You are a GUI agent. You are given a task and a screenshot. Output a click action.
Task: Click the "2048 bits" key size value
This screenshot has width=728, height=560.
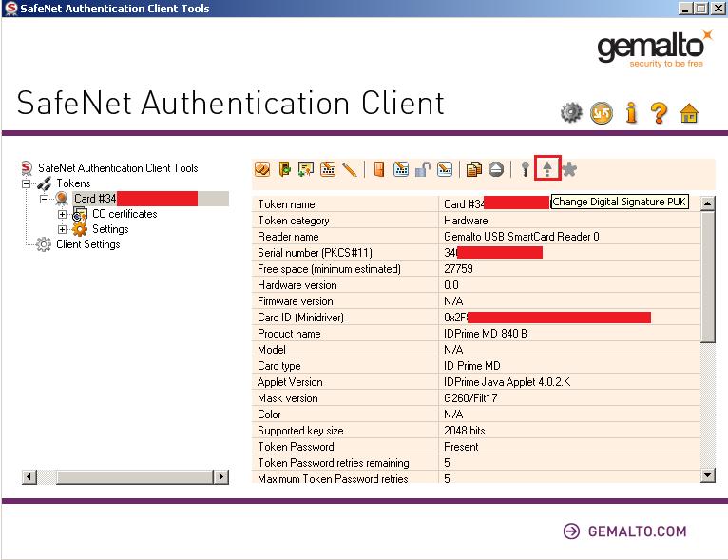tap(465, 431)
